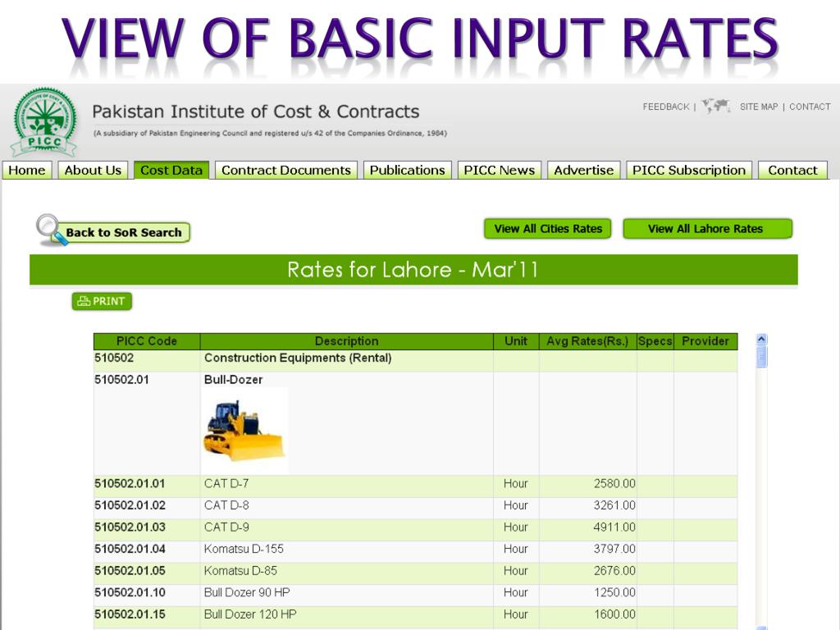This screenshot has height=630, width=840.
Task: Click View All Cities Rates button
Action: click(x=547, y=229)
